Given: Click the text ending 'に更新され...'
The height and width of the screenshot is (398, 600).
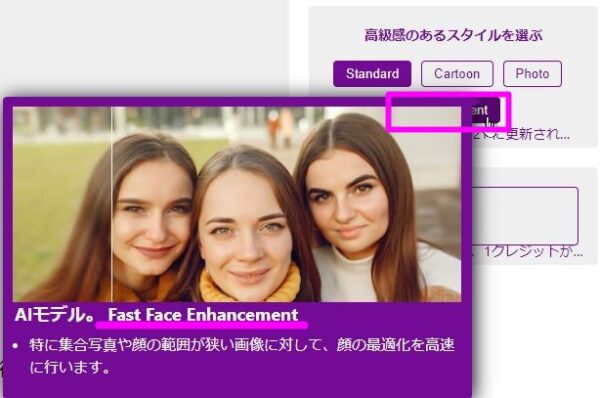Looking at the screenshot, I should (x=521, y=135).
